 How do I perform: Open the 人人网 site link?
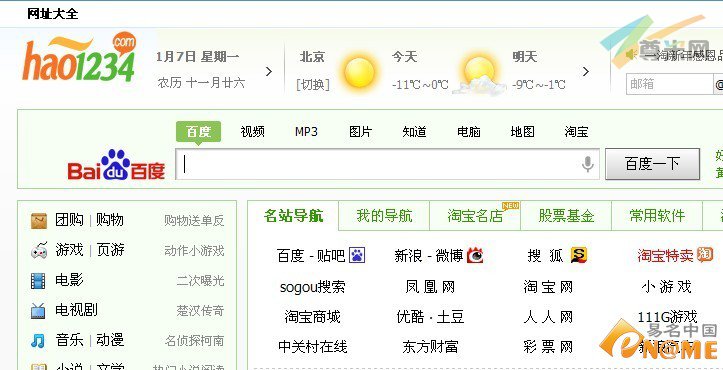point(548,317)
